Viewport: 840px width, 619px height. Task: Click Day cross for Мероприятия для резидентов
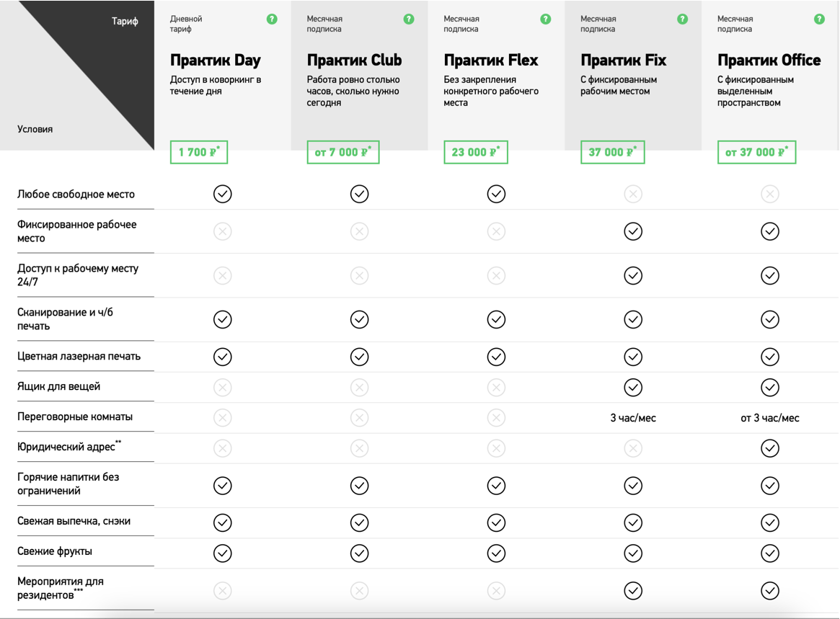[x=222, y=591]
